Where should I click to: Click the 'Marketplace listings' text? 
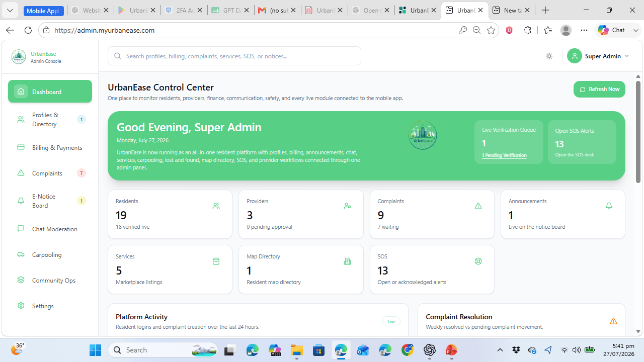139,282
